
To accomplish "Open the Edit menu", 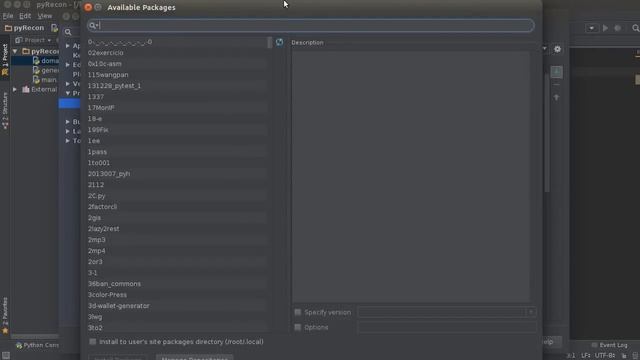I will click(x=25, y=16).
